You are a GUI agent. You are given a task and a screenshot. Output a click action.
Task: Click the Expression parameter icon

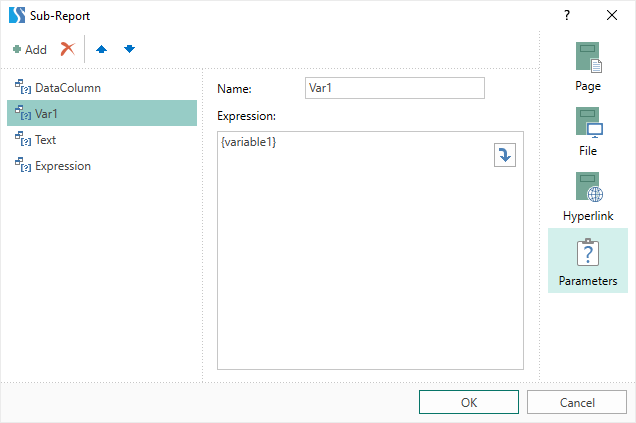click(22, 166)
